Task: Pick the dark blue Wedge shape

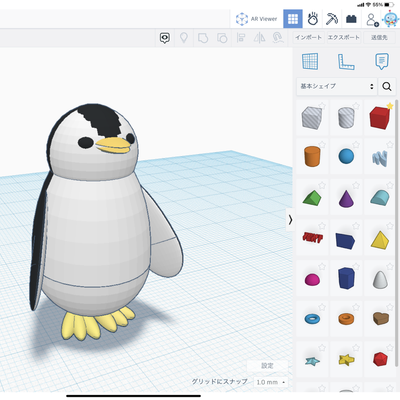Action: [x=346, y=240]
